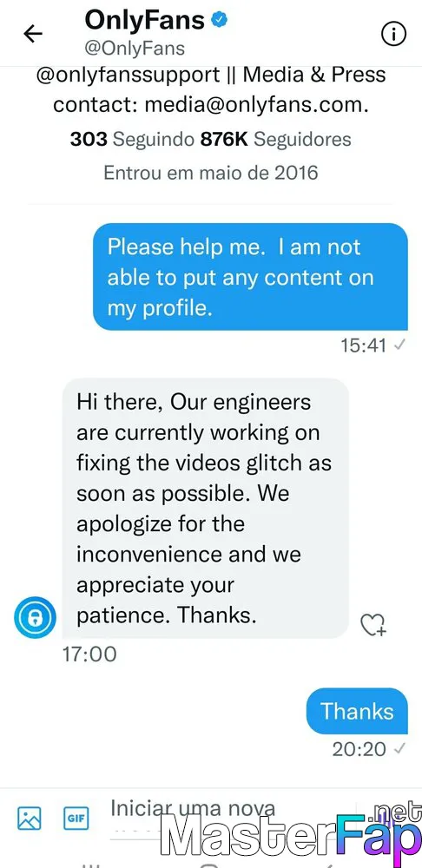Open the GIF picker icon
This screenshot has height=868, width=422.
(76, 818)
